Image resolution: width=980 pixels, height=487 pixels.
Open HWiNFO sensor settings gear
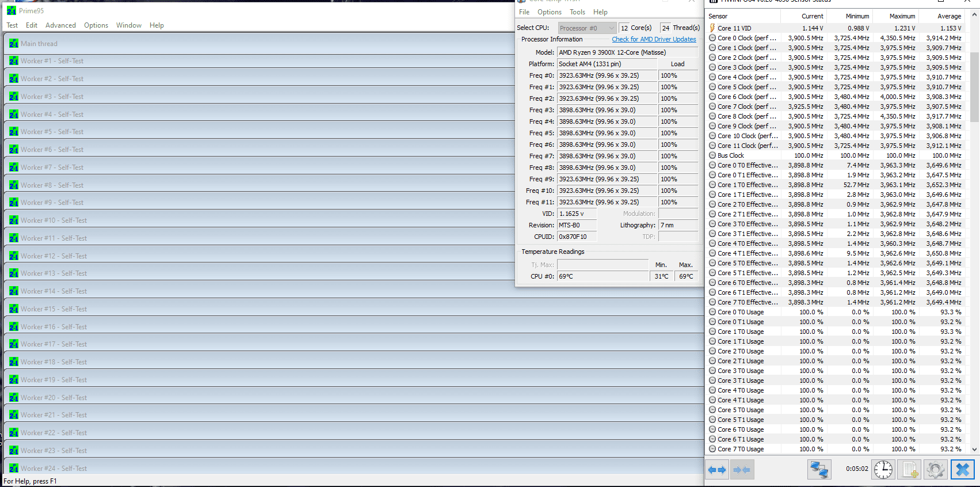(x=936, y=470)
